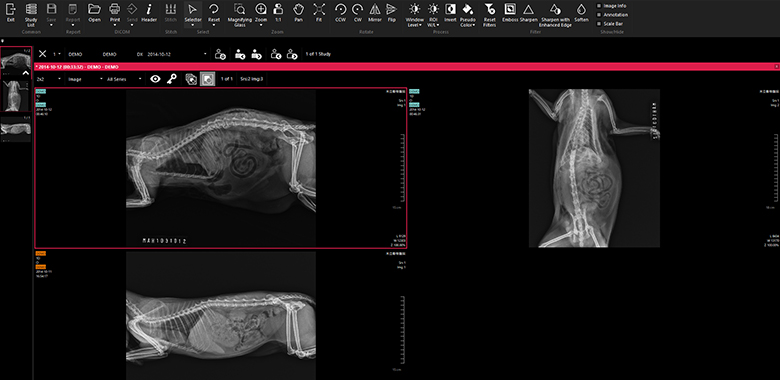Toggle the eye visibility icon
The height and width of the screenshot is (380, 780).
point(155,79)
